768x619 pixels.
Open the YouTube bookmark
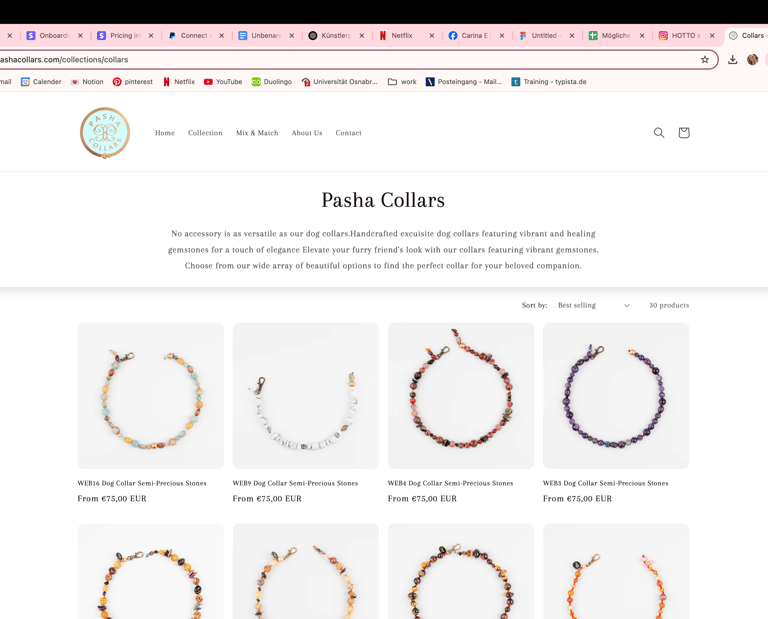click(223, 82)
